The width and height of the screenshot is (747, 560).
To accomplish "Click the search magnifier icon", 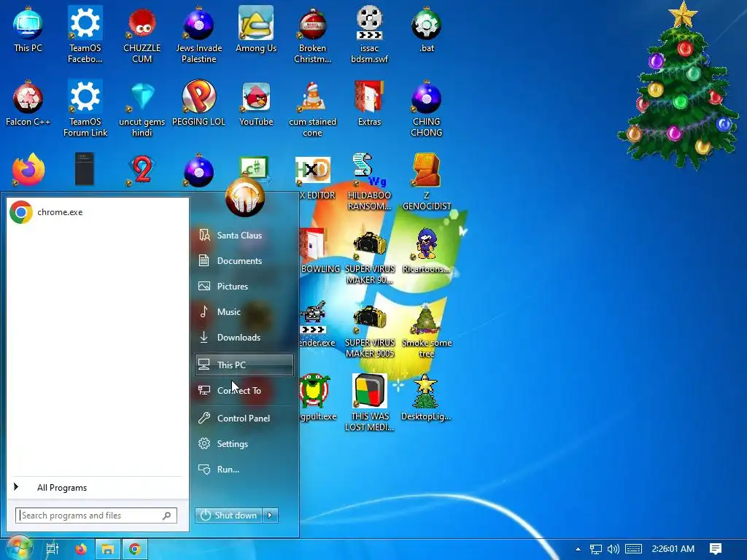I will point(167,516).
